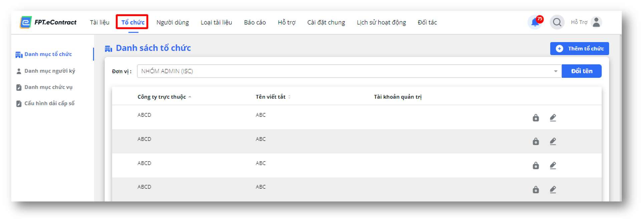
Task: Switch to the Báo cáo tab
Action: point(255,22)
